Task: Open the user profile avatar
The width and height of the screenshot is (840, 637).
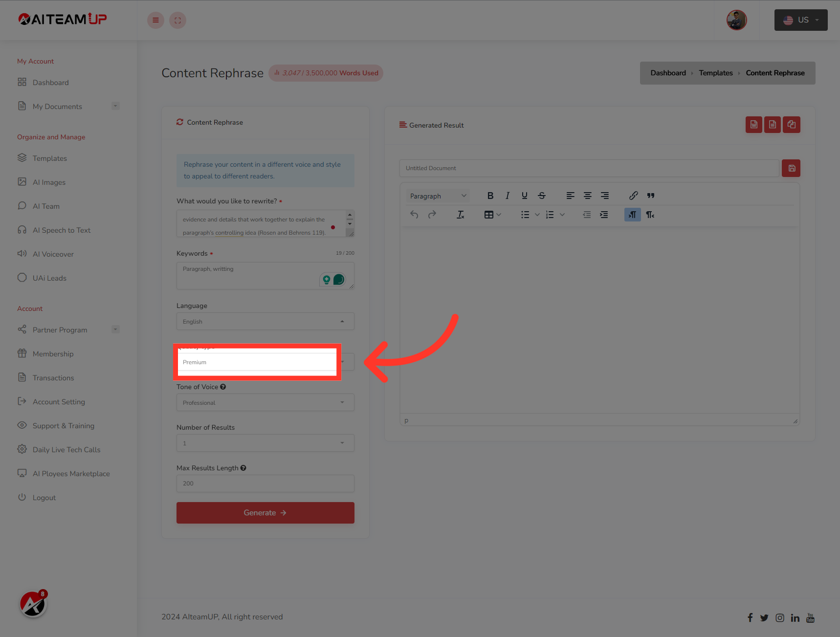Action: click(736, 20)
